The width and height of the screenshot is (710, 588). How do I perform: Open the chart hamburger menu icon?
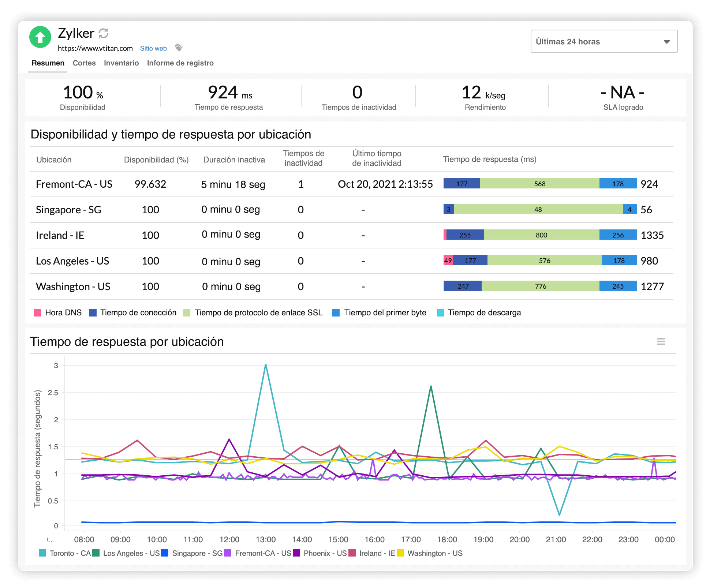point(661,341)
